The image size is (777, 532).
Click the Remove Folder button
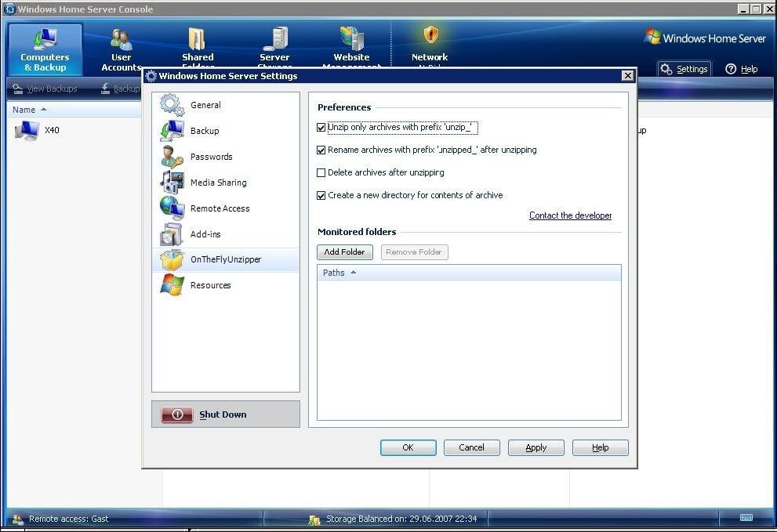pyautogui.click(x=414, y=252)
